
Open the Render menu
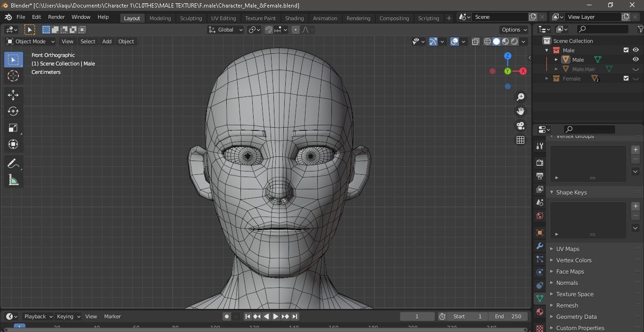pyautogui.click(x=56, y=17)
